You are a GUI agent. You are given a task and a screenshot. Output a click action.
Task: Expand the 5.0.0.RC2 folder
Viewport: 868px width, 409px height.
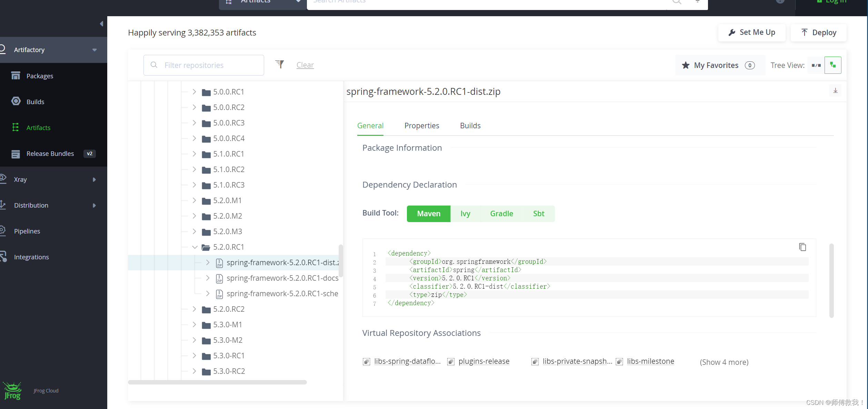tap(194, 107)
